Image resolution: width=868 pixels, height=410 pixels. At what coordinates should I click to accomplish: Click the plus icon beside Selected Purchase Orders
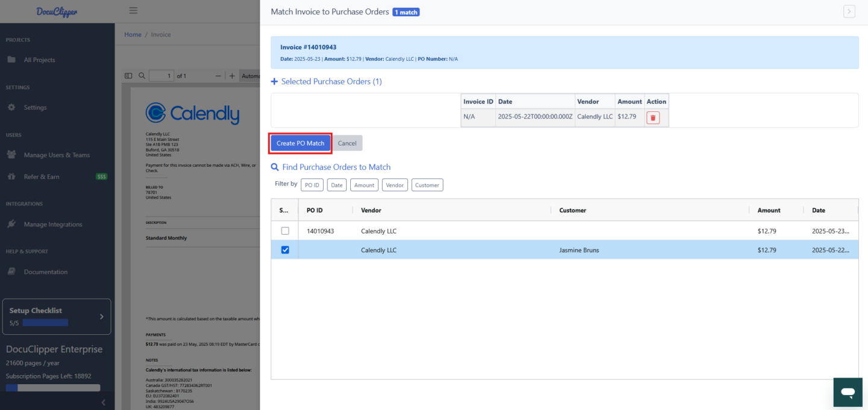275,81
